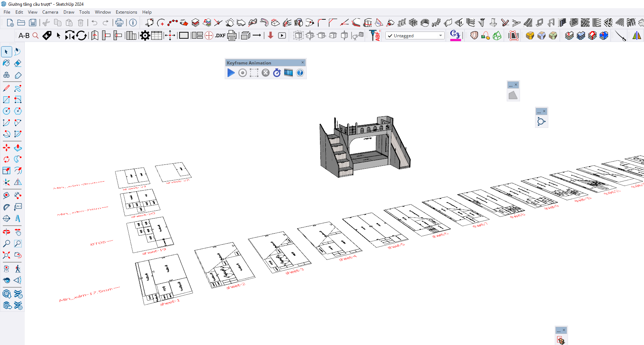Screen dimensions: 644x345
Task: Click Keyframe Animation help button
Action: (x=300, y=73)
